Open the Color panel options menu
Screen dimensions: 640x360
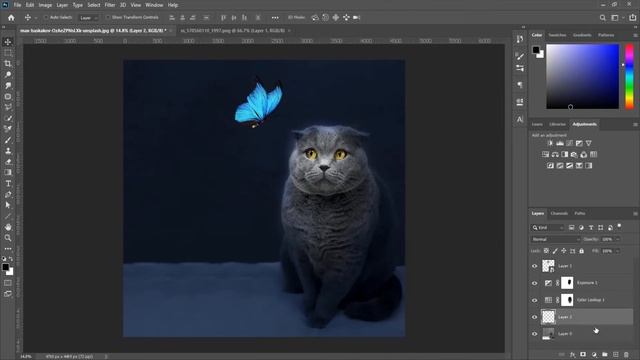pyautogui.click(x=635, y=36)
